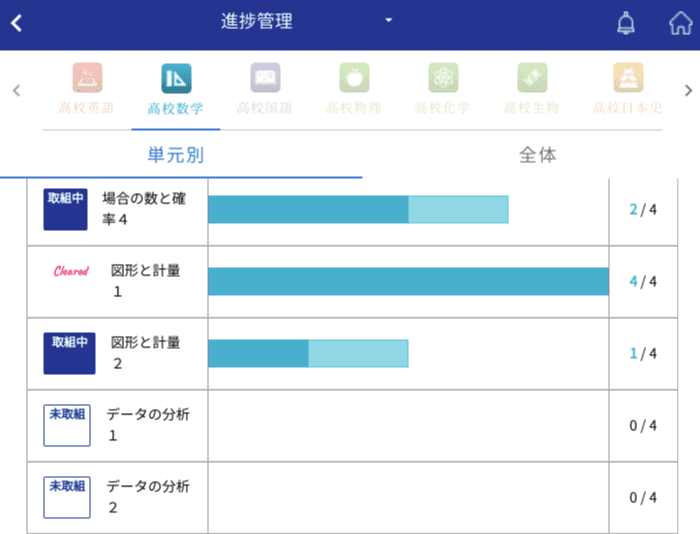Click full progress bar for 図形と計量 1
This screenshot has height=534, width=700.
(408, 281)
